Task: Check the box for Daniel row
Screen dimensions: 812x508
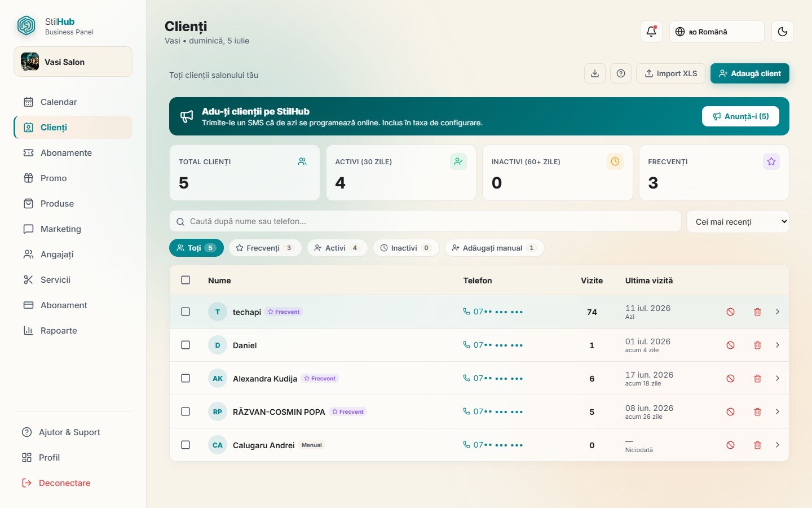Action: 186,345
